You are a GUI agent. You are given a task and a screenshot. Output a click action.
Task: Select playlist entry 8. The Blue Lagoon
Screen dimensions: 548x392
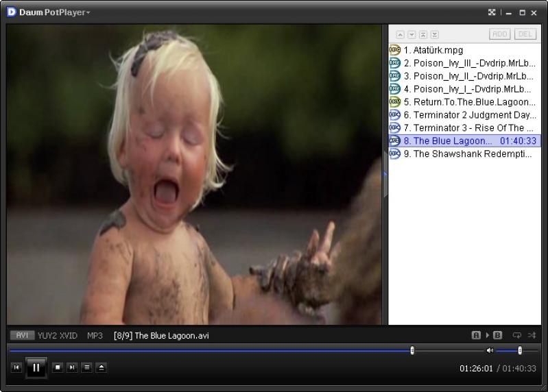point(465,140)
